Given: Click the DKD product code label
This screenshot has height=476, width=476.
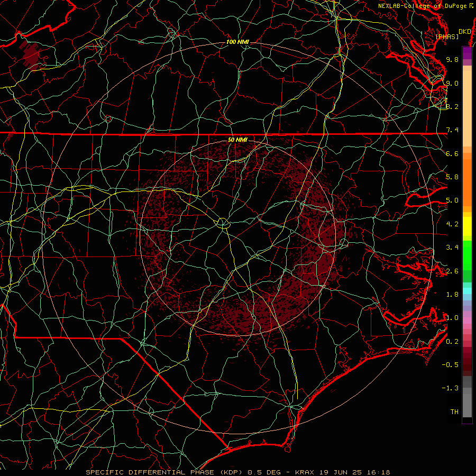Looking at the screenshot, I should [x=464, y=32].
